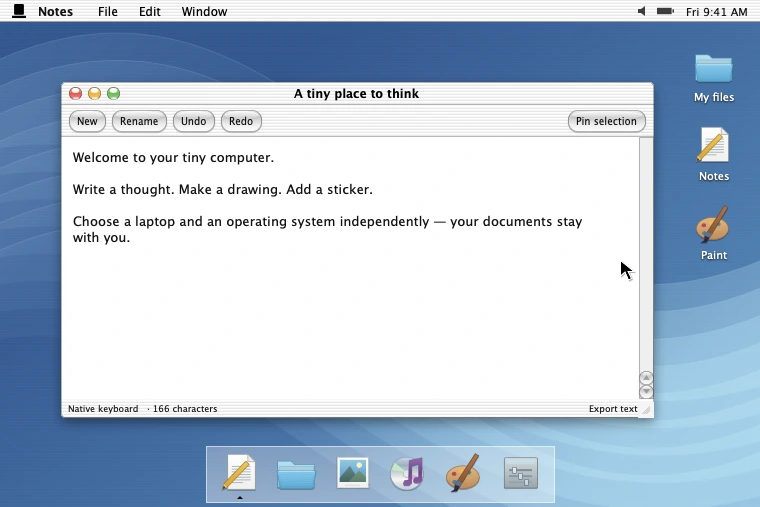Image resolution: width=760 pixels, height=507 pixels.
Task: Check the battery icon in menu bar
Action: click(x=665, y=11)
